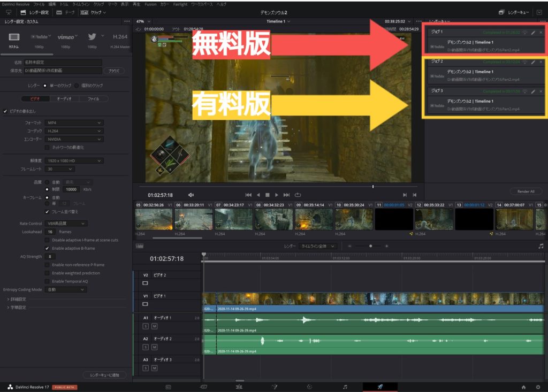Open Resolution 1920 x 1080 HD dropdown
Viewport: 548px width, 392px height.
click(74, 161)
